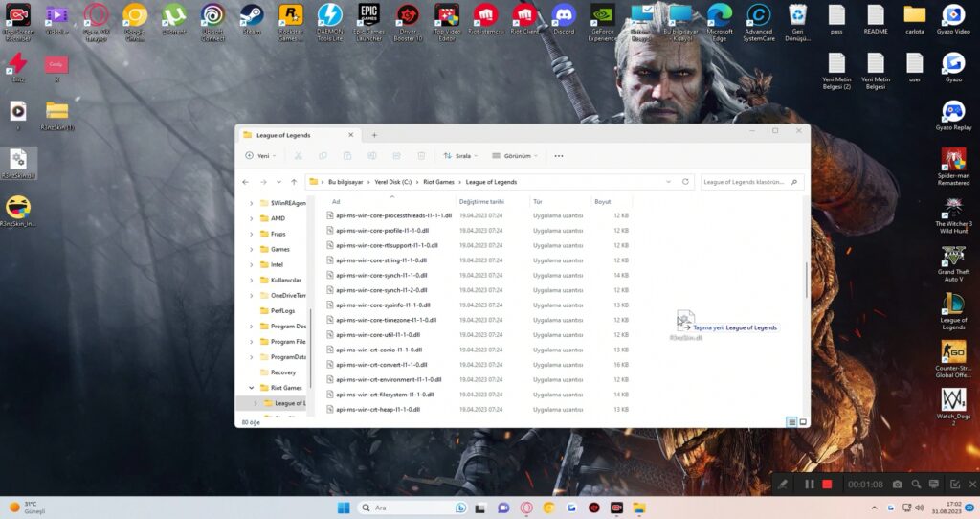Image resolution: width=980 pixels, height=519 pixels.
Task: Click the red stop recording button
Action: (x=827, y=484)
